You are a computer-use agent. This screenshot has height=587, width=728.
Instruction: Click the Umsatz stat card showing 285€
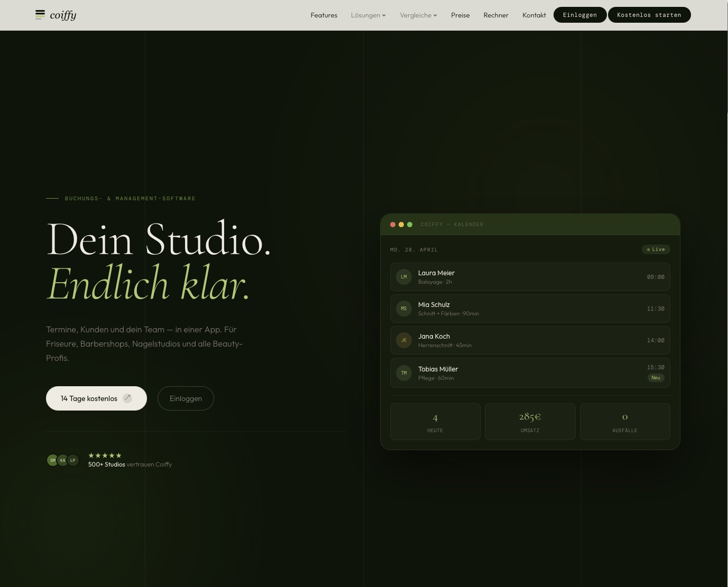pyautogui.click(x=530, y=422)
